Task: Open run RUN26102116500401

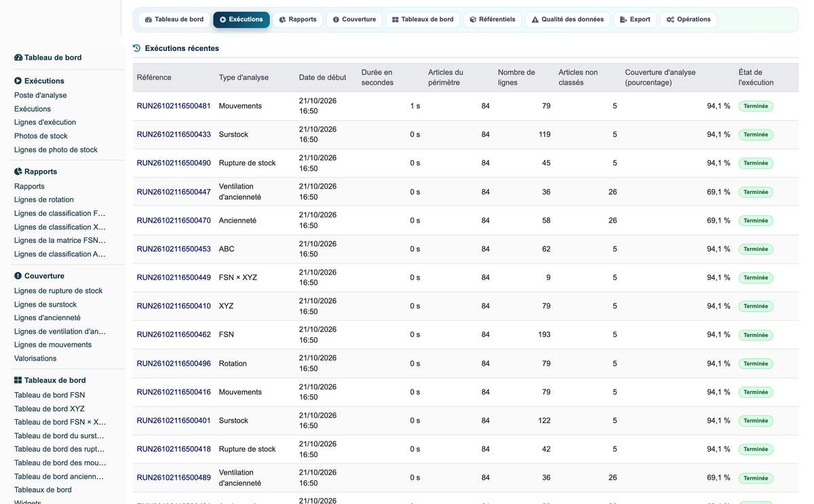Action: pyautogui.click(x=174, y=421)
